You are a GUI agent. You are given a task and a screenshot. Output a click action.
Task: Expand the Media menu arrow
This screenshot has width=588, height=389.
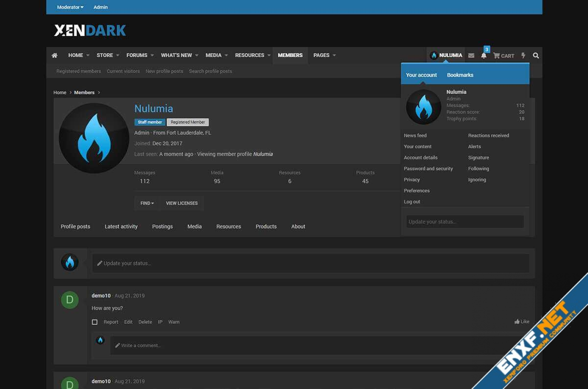(226, 55)
